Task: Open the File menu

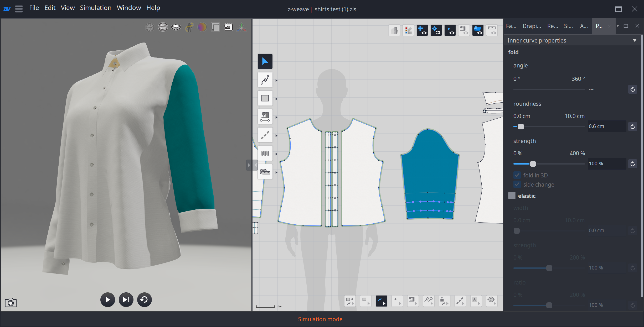Action: coord(34,8)
